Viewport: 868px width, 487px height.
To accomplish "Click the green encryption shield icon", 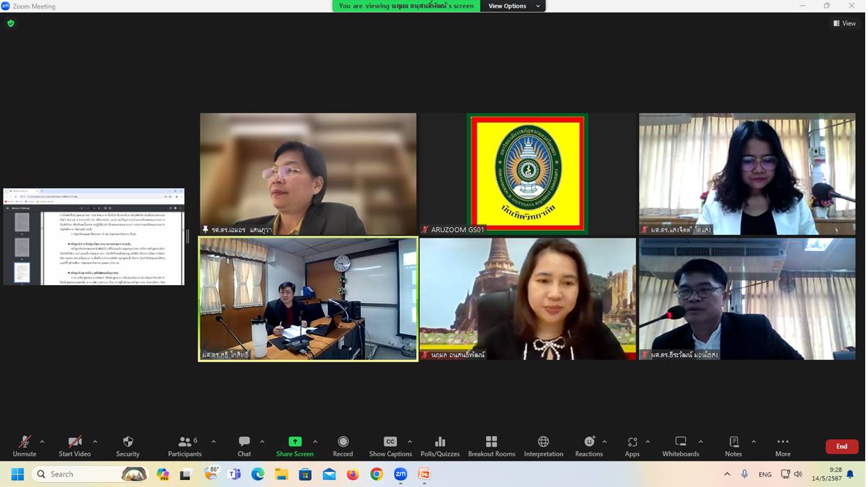I will tap(10, 23).
